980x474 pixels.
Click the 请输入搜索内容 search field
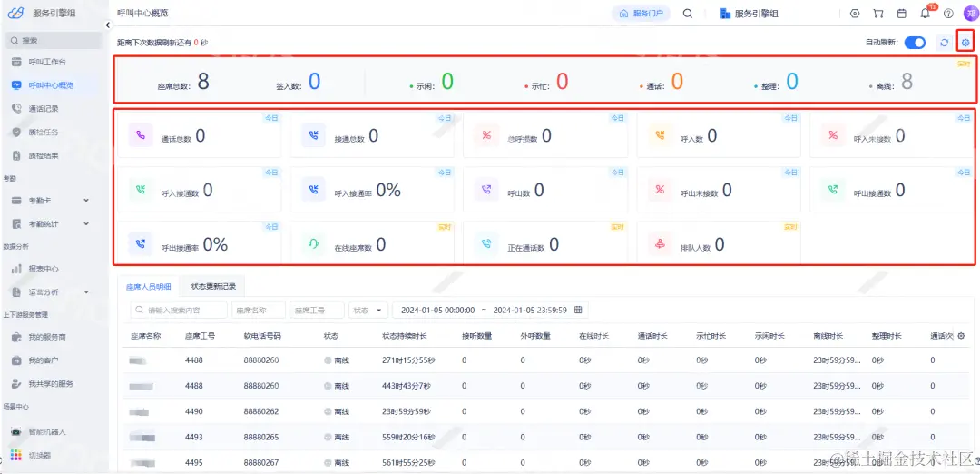179,311
